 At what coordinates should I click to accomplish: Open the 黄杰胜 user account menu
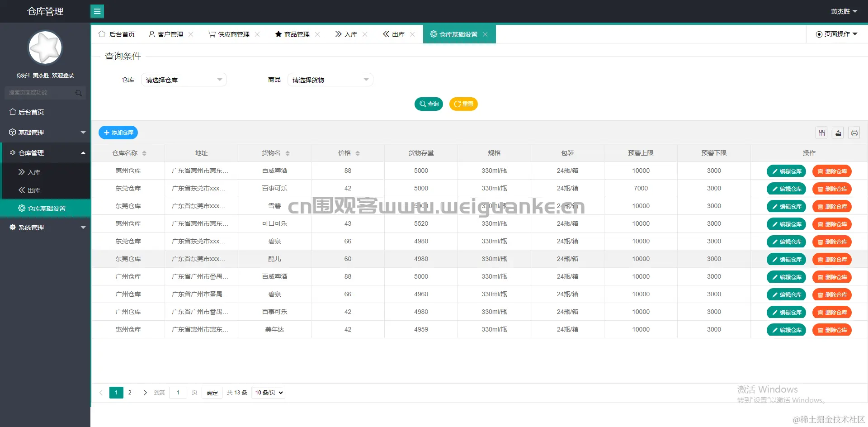844,11
